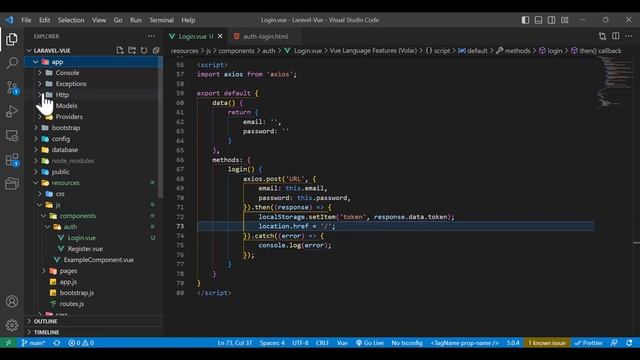Click Spaces: 4 indentation setting
This screenshot has width=640, height=360.
click(272, 342)
